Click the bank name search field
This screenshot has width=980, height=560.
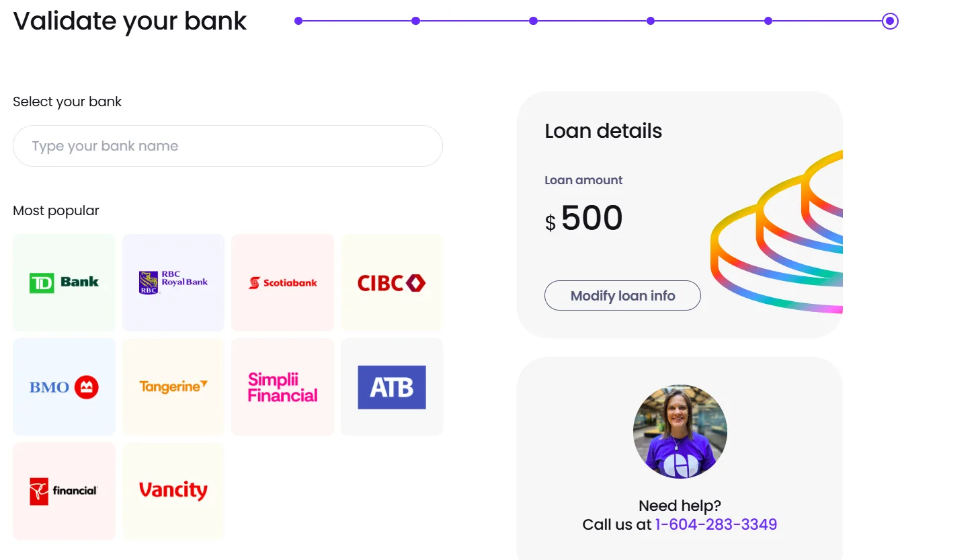(x=228, y=145)
